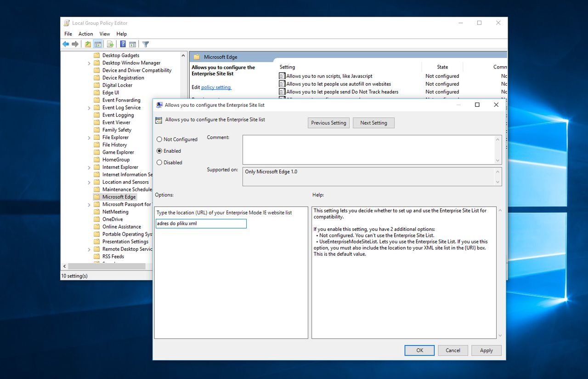The width and height of the screenshot is (588, 379).
Task: Select the Disabled radio button
Action: point(159,162)
